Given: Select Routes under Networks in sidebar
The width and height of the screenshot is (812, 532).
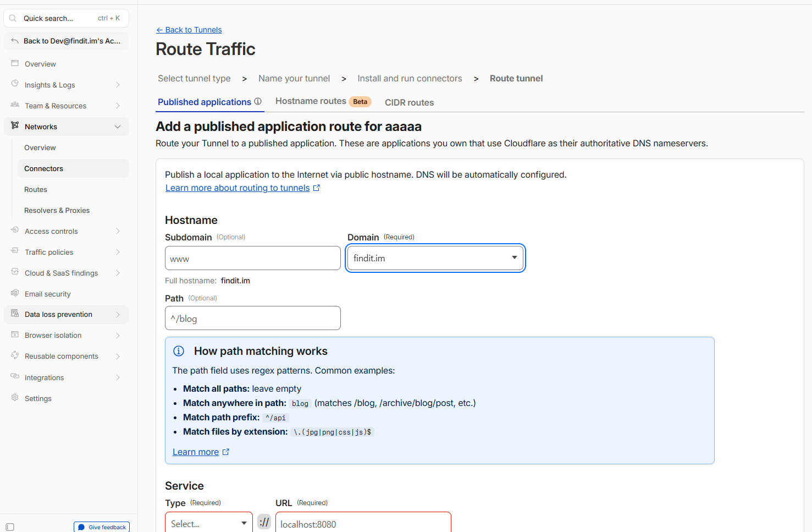Looking at the screenshot, I should (36, 189).
